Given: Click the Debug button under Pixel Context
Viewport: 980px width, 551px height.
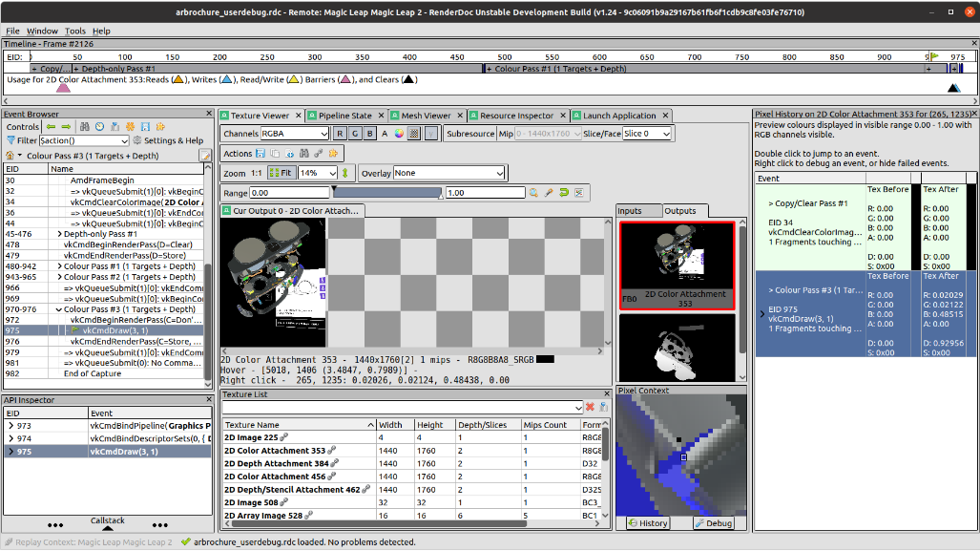Looking at the screenshot, I should pos(713,523).
